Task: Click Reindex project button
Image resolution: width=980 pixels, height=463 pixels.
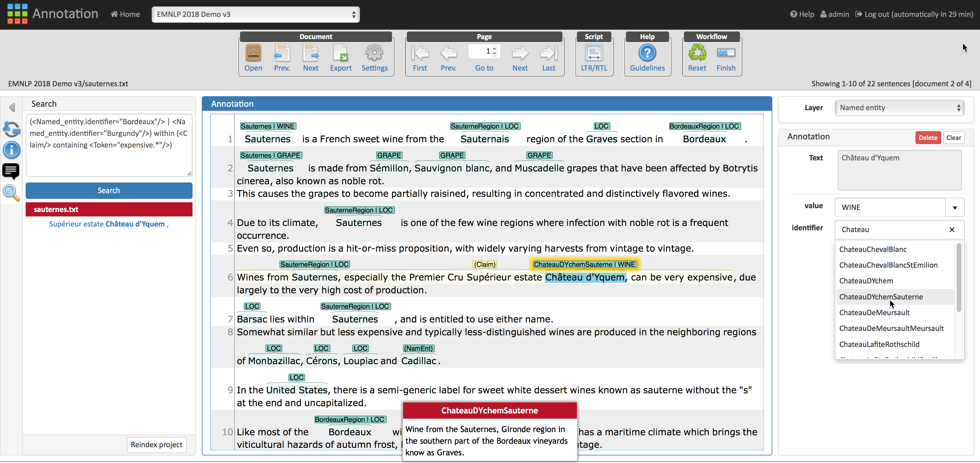Action: [x=156, y=445]
